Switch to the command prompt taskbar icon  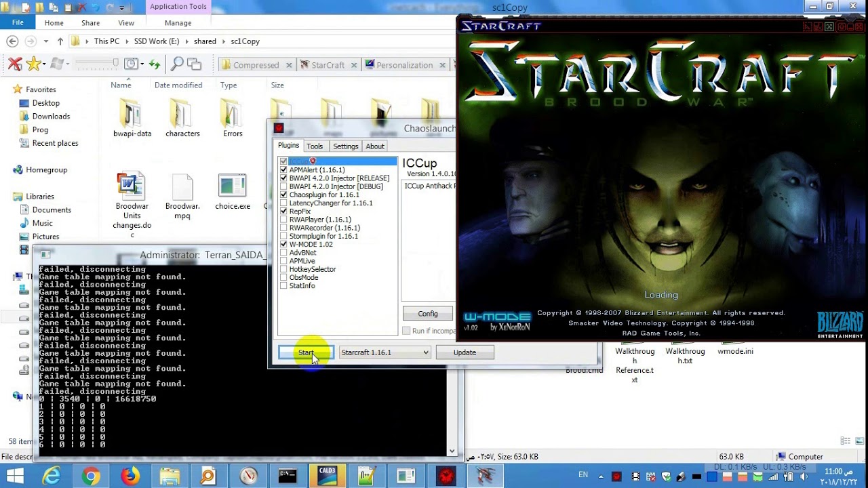pyautogui.click(x=288, y=476)
